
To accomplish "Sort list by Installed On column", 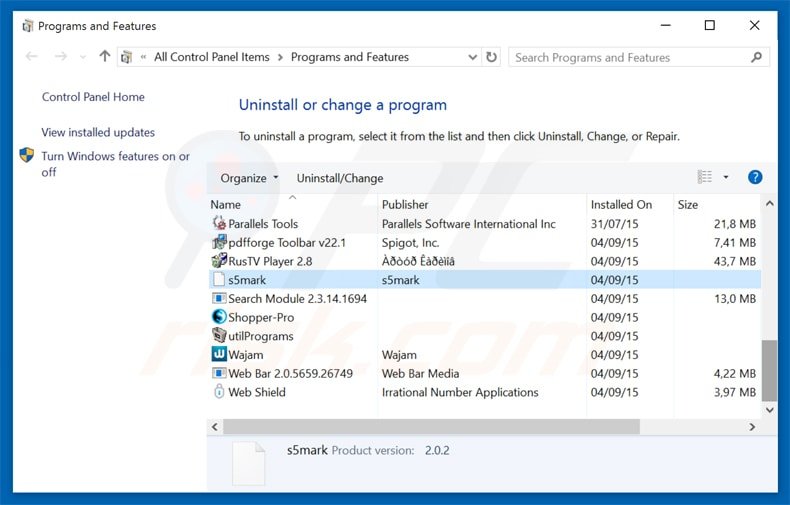I will pyautogui.click(x=620, y=204).
